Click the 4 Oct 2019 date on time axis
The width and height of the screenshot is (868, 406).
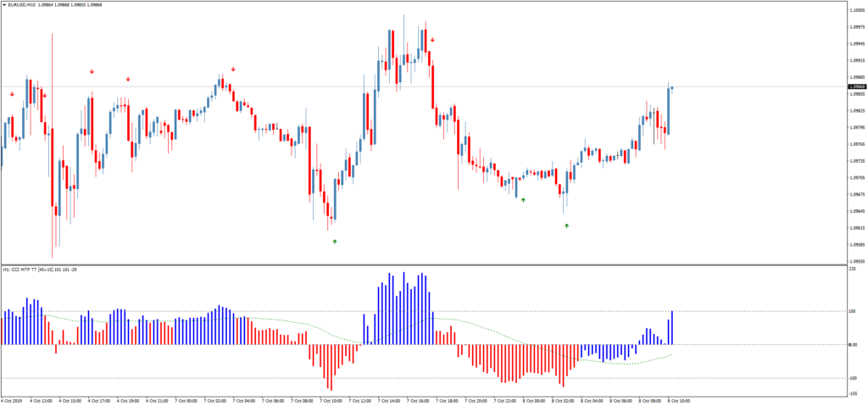[12, 400]
